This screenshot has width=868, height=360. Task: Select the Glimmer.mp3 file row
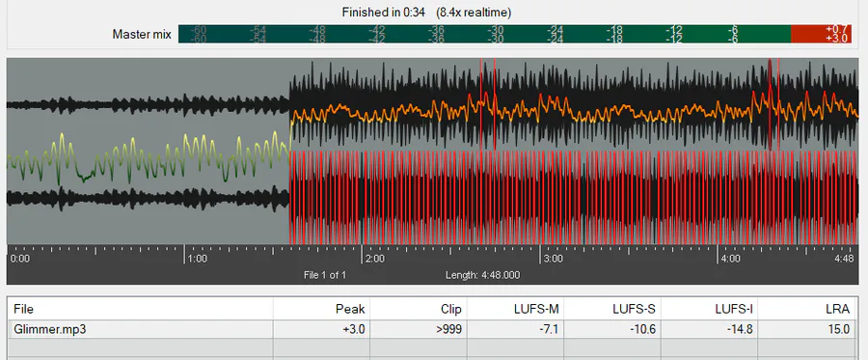tap(432, 329)
